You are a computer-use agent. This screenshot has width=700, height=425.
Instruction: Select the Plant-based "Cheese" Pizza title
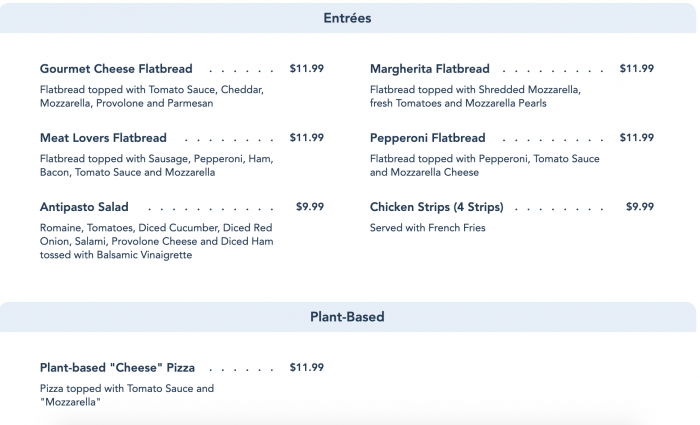[117, 367]
